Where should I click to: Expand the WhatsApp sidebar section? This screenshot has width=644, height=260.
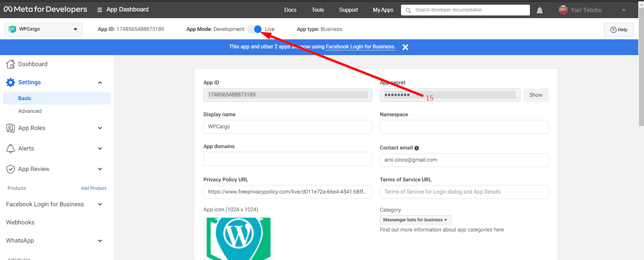click(100, 241)
